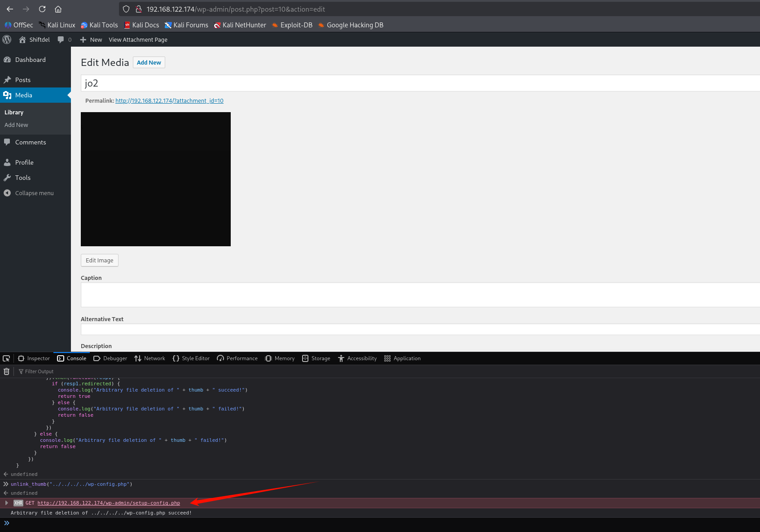Click the Edit Image button

(x=100, y=260)
